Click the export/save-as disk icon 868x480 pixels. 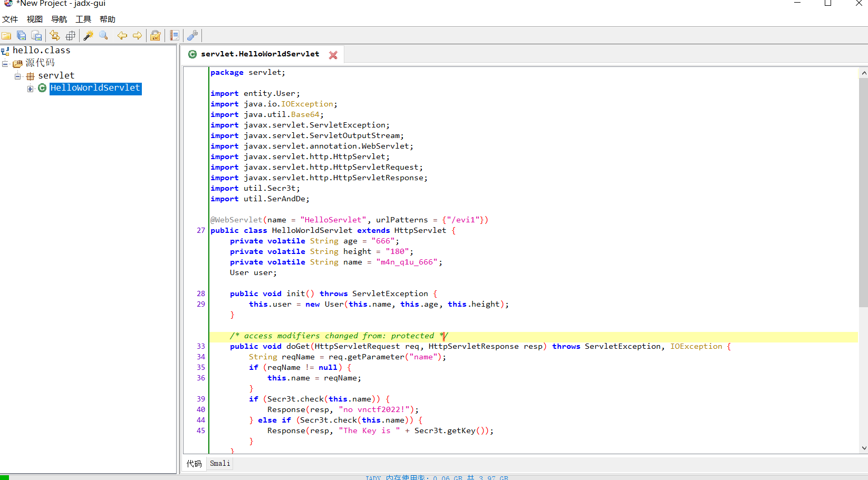click(x=36, y=36)
